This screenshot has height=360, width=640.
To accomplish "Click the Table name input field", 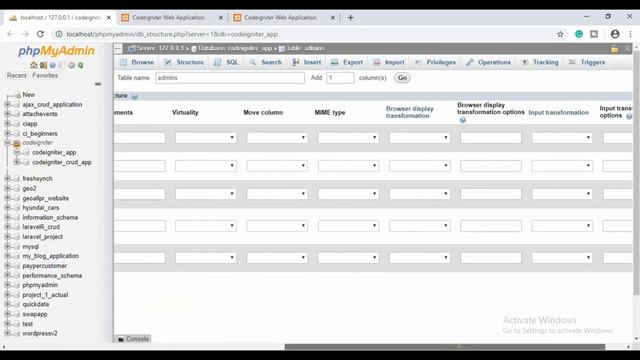I will (x=230, y=78).
